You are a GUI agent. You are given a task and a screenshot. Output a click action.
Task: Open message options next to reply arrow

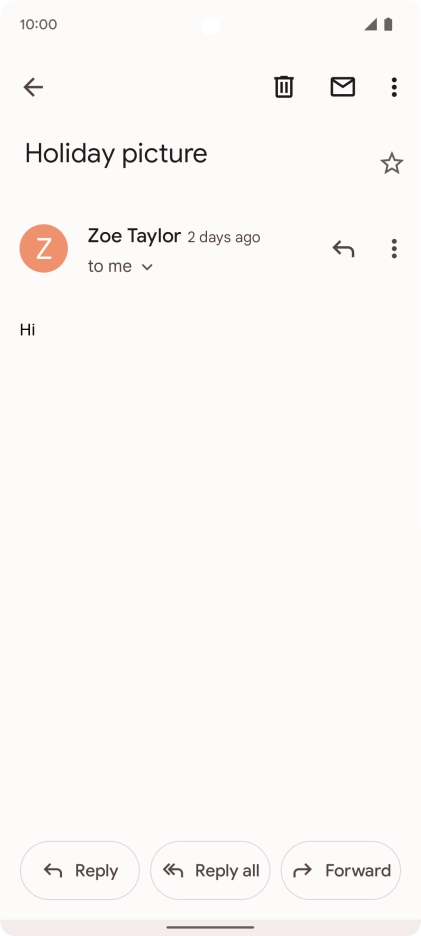(x=394, y=249)
